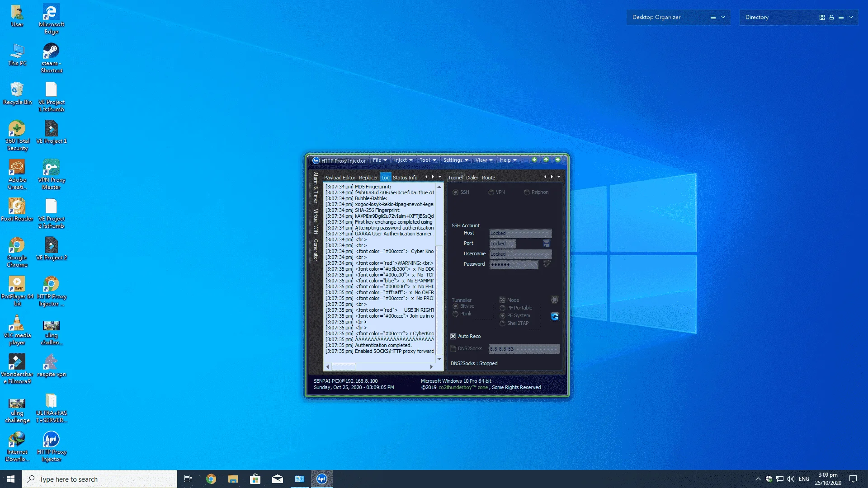Viewport: 868px width, 488px height.
Task: Open Microsoft Edge desktop shortcut
Action: point(51,19)
